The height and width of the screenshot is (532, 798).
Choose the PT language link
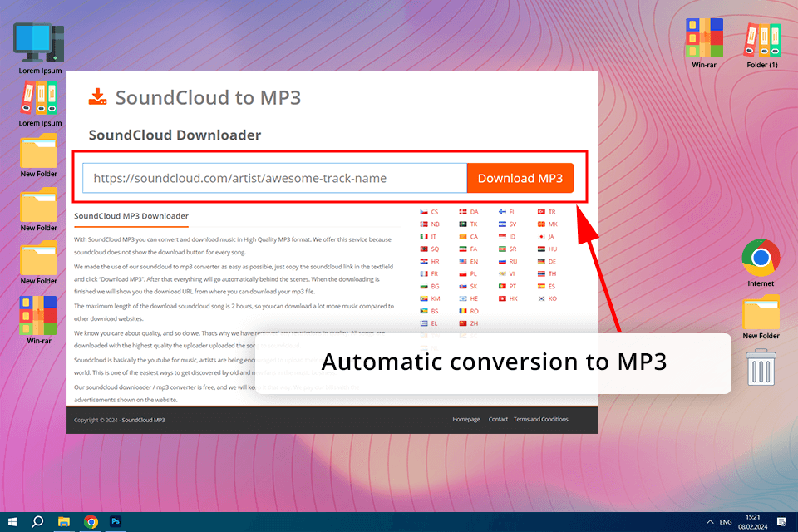tap(513, 286)
